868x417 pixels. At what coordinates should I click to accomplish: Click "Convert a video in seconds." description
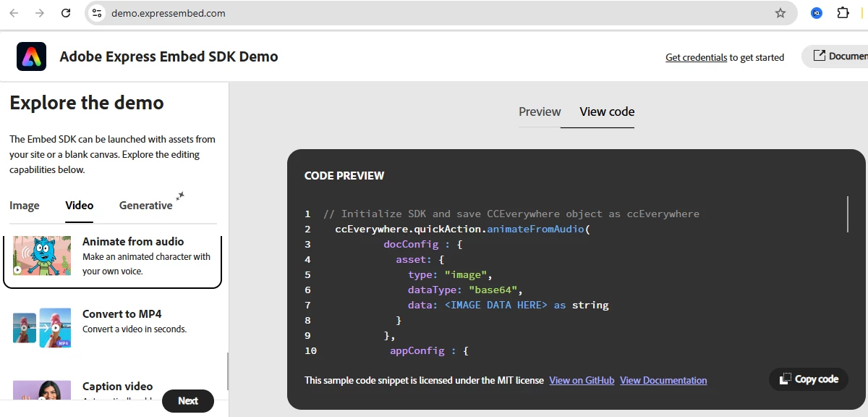click(135, 329)
